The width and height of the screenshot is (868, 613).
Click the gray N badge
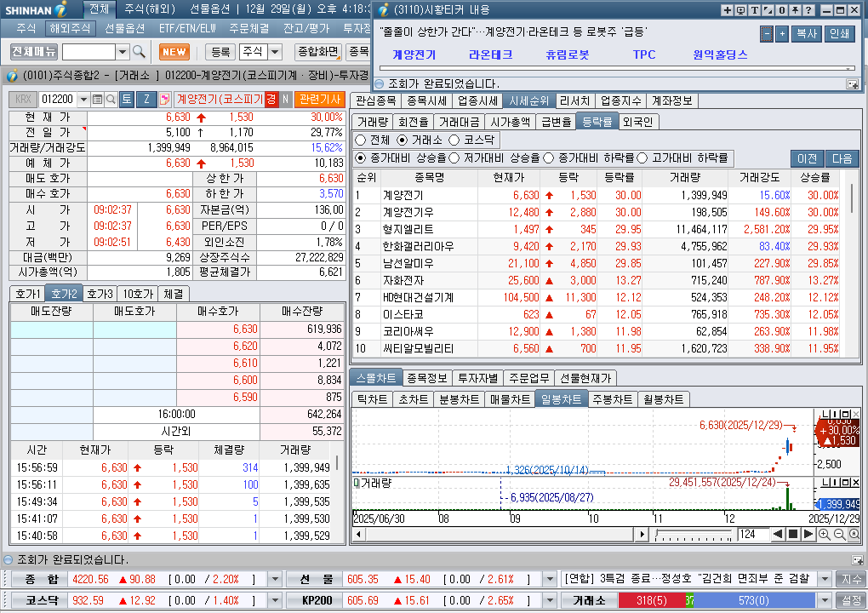(x=286, y=99)
